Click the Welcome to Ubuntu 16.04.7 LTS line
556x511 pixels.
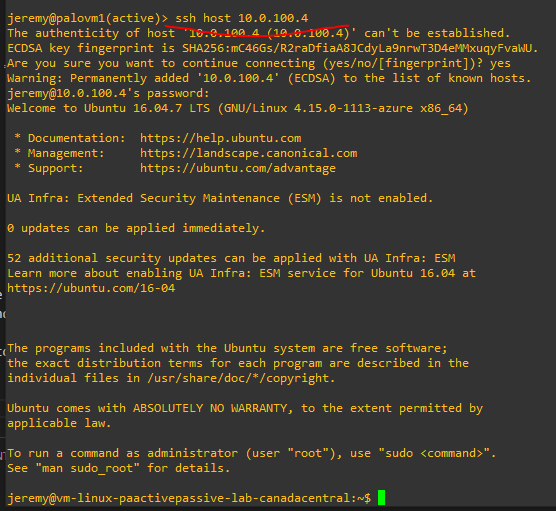point(238,108)
